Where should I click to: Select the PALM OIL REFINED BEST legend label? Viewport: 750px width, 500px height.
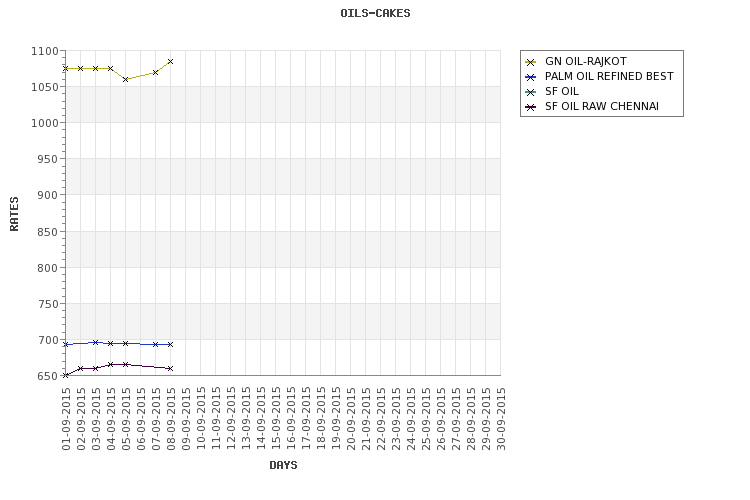click(x=609, y=76)
